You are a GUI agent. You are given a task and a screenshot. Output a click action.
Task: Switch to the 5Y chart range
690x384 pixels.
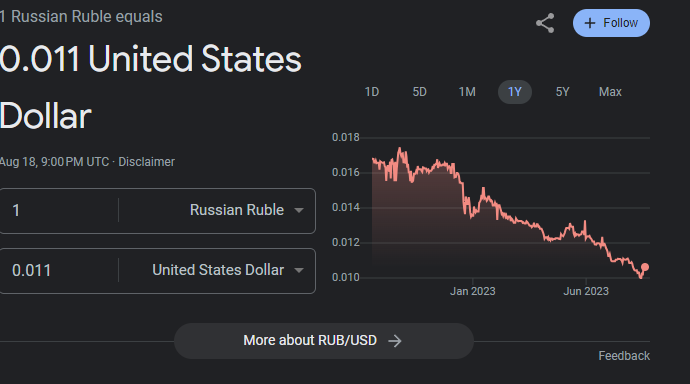point(562,92)
